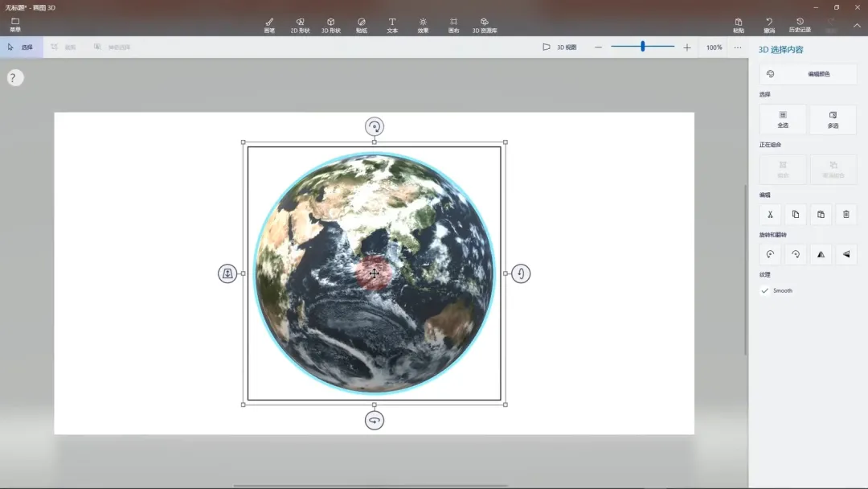Screen dimensions: 868x489
Task: Click the question mark help button
Action: point(15,78)
